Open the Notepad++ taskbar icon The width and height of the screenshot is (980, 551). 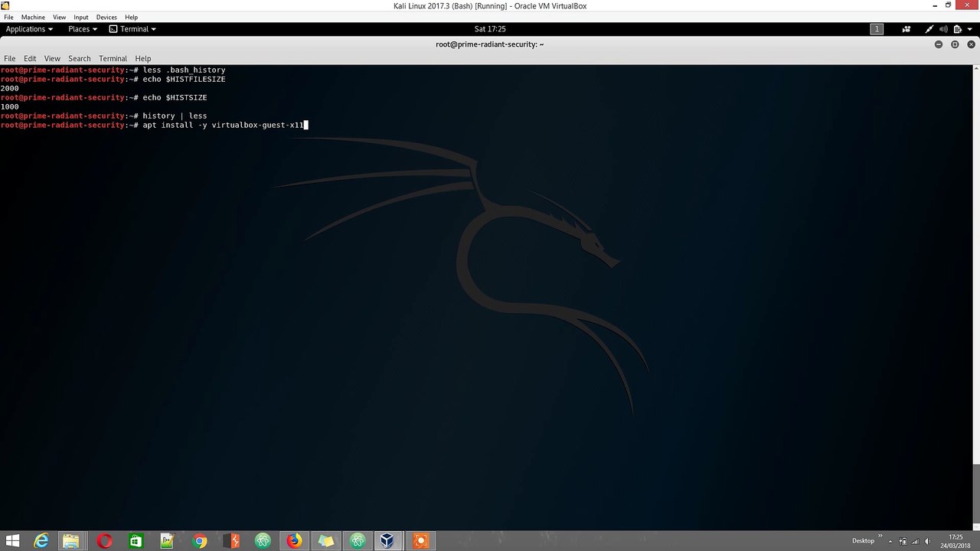167,541
